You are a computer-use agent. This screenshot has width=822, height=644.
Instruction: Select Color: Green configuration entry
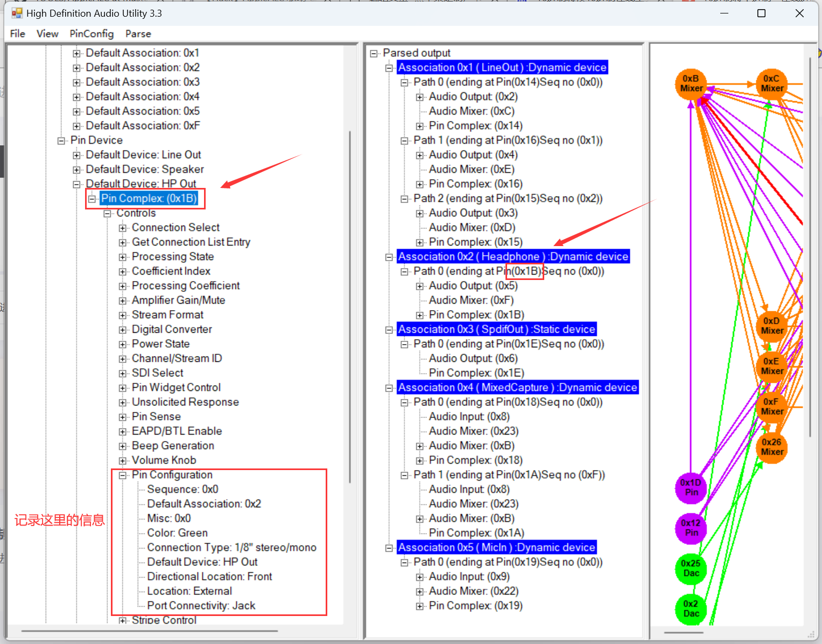(x=177, y=533)
